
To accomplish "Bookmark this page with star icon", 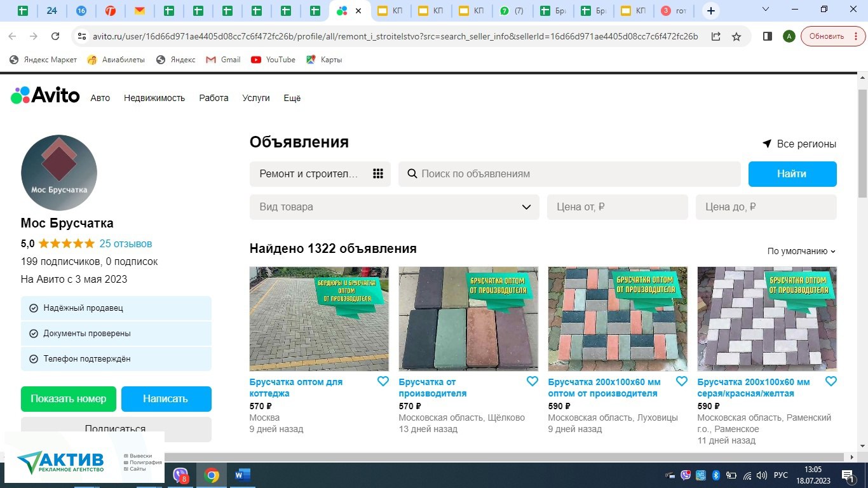I will [x=736, y=37].
